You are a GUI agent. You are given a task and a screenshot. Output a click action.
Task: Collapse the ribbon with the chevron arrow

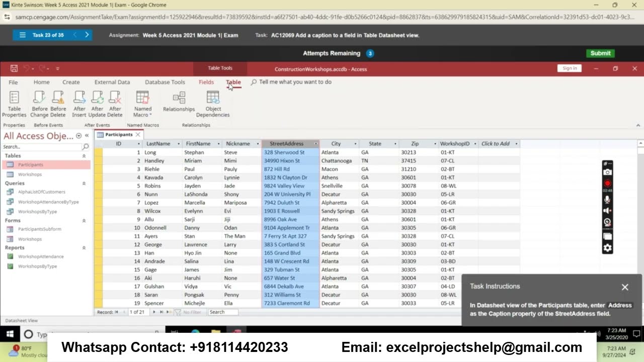[638, 125]
